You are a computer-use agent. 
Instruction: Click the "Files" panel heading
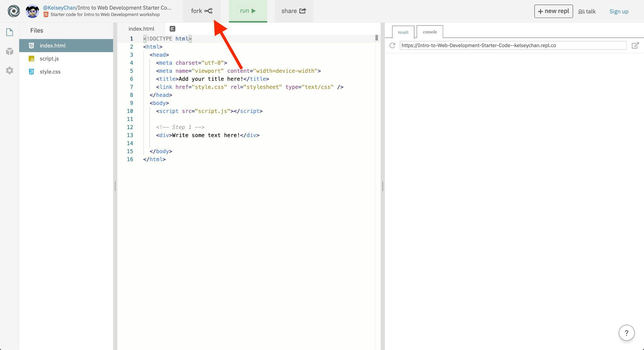click(36, 30)
